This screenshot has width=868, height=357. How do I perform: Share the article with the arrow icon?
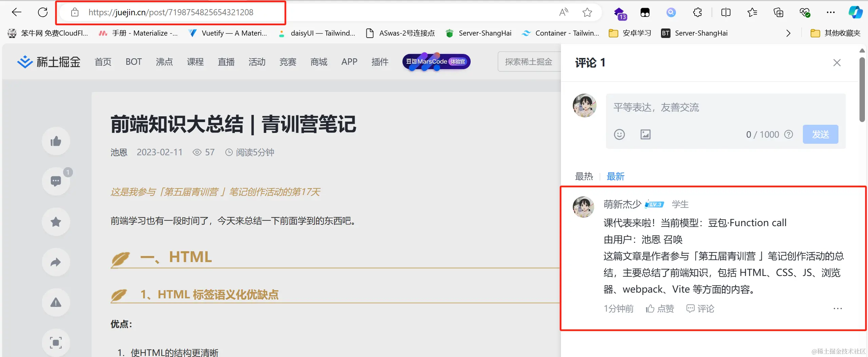[x=56, y=262]
